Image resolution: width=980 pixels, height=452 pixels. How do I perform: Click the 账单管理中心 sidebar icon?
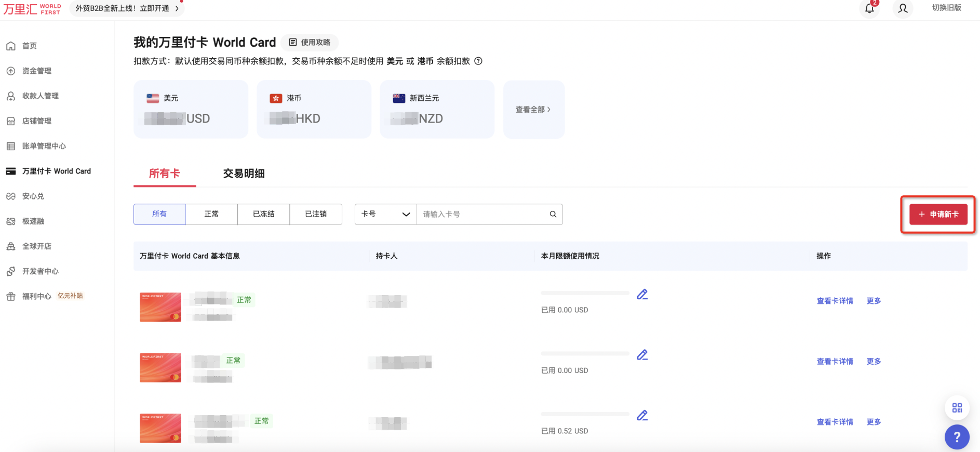click(11, 146)
